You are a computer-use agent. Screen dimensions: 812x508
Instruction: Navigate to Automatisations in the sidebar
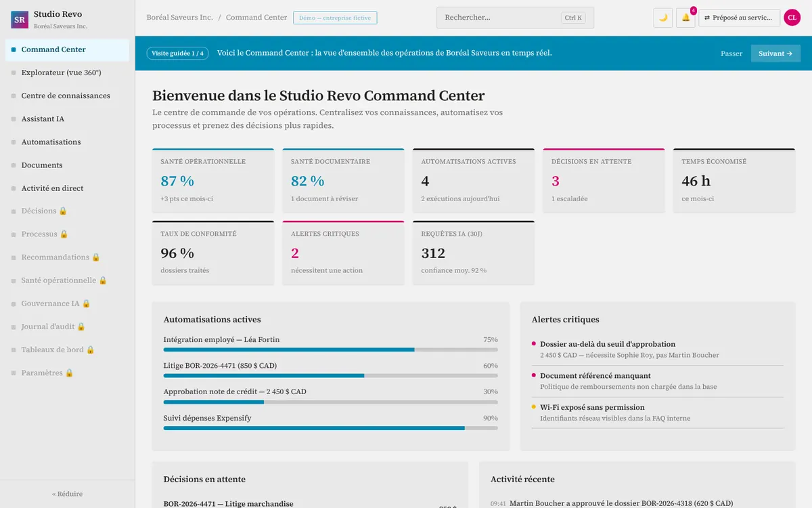tap(68, 142)
